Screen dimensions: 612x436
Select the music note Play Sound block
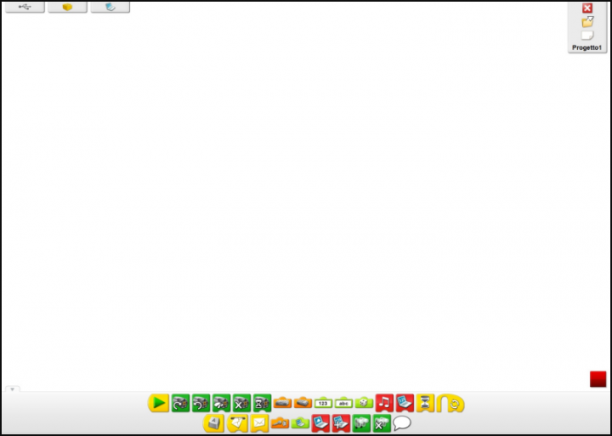[x=384, y=403]
